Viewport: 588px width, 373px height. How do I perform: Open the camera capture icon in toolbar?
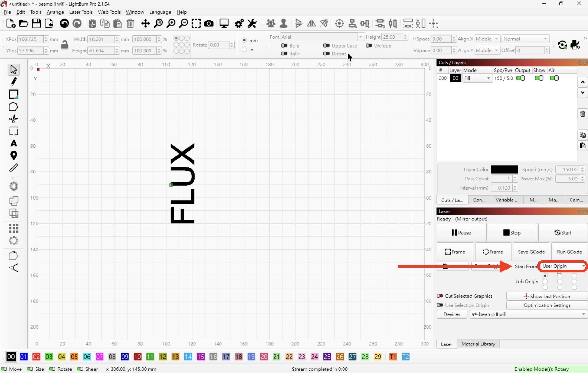[209, 24]
